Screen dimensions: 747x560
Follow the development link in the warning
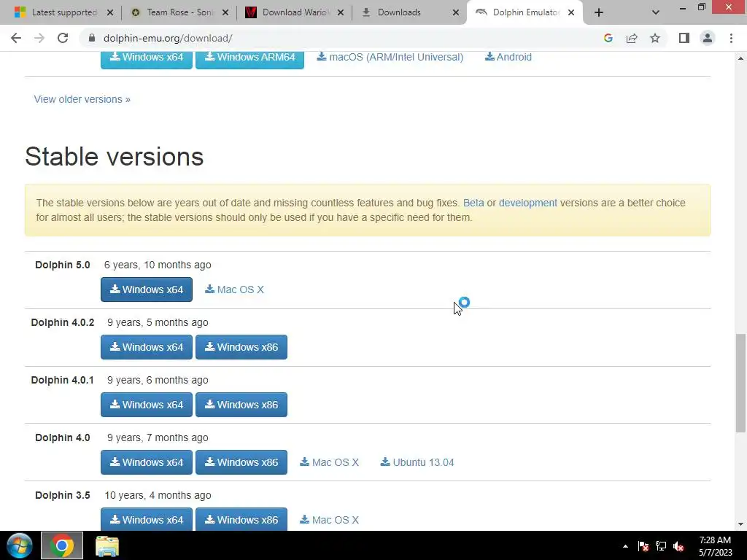point(528,203)
